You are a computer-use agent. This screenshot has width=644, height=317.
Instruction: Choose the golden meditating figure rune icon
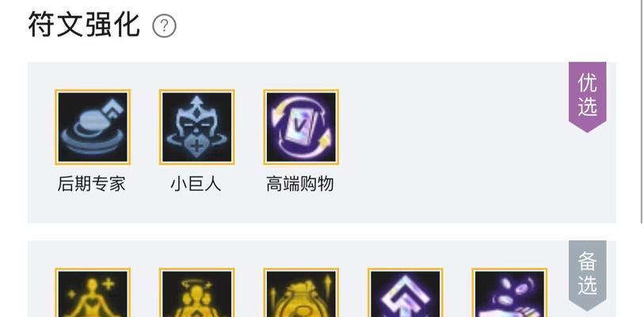[x=93, y=292]
